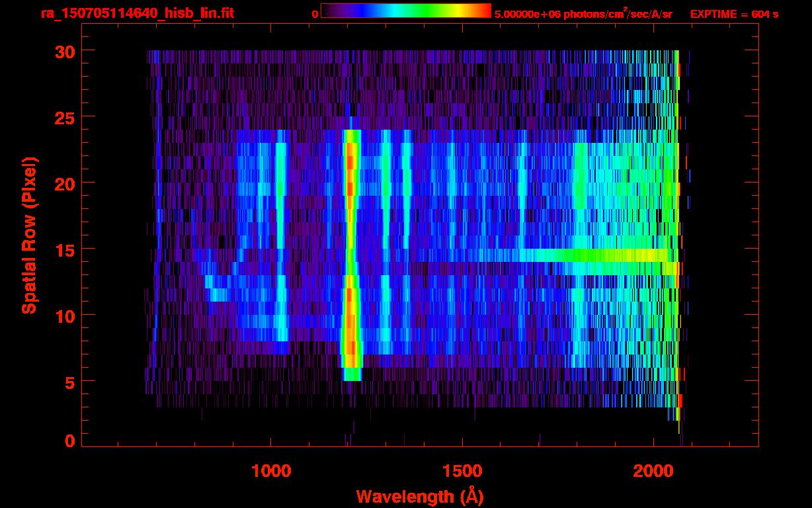Click the rainbow color scale bar

[x=405, y=11]
